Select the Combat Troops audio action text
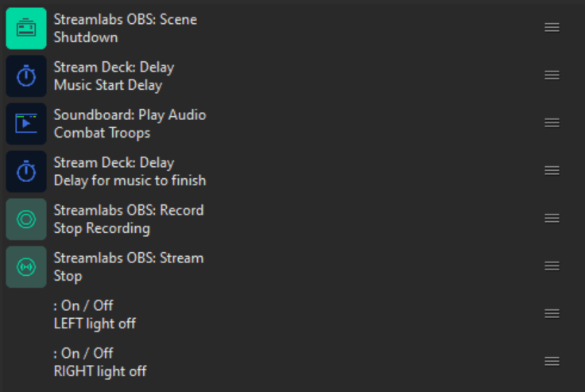Screen dimensions: 585x392 [x=102, y=133]
